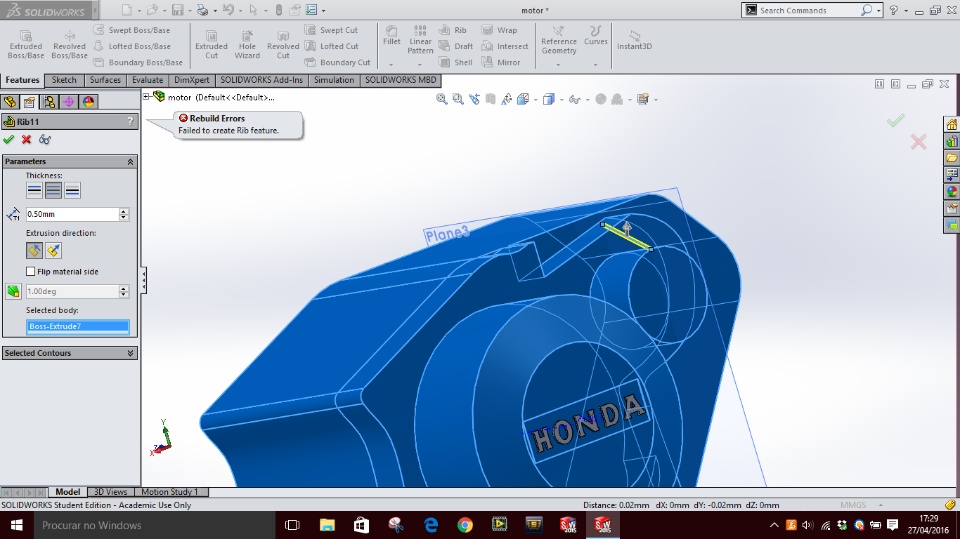
Task: Open Windows Start menu
Action: 17,526
